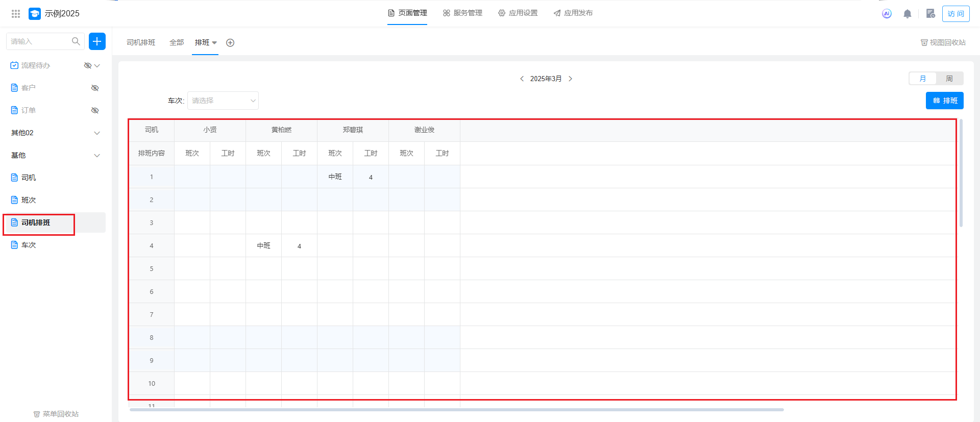Click the 访问 button
The image size is (980, 422).
pos(955,14)
